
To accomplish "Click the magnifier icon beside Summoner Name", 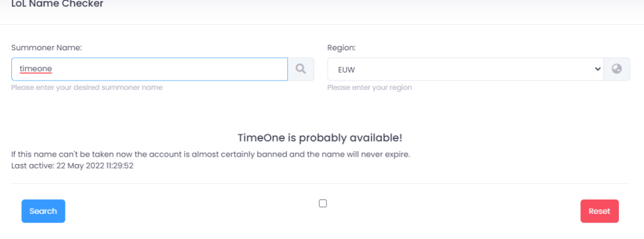I will [301, 69].
